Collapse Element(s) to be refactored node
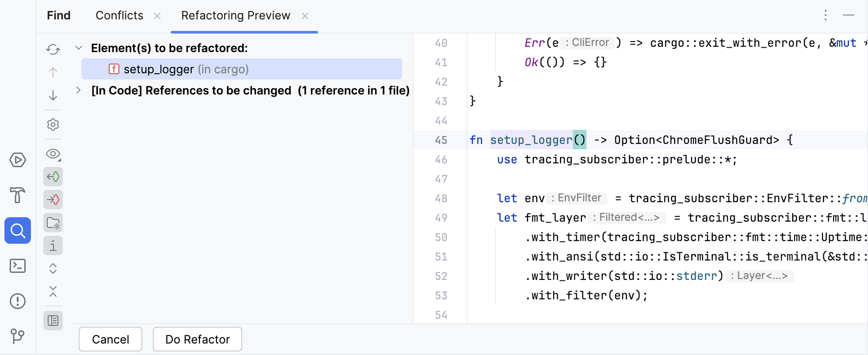The height and width of the screenshot is (355, 868). click(x=79, y=48)
